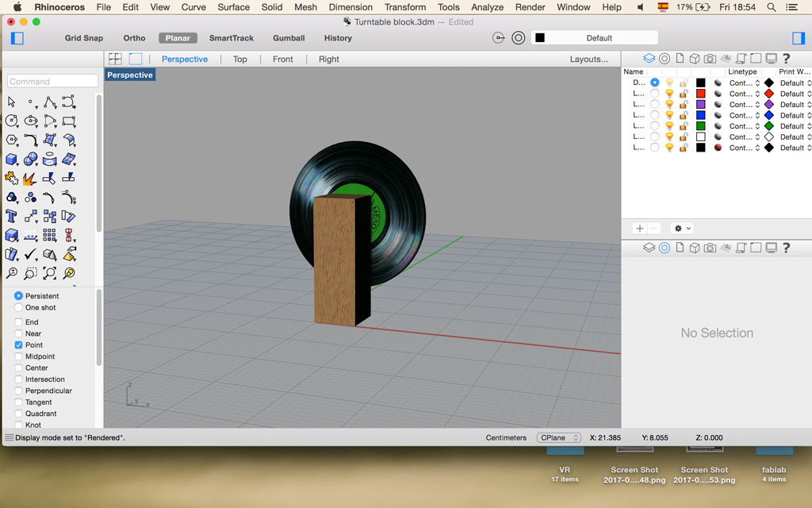Click the Zoom Window dotted magnifier icon
The height and width of the screenshot is (508, 812).
(31, 273)
